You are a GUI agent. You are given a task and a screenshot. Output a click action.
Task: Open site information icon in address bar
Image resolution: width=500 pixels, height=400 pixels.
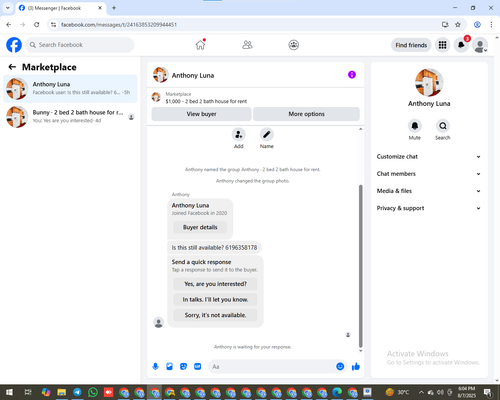point(53,25)
